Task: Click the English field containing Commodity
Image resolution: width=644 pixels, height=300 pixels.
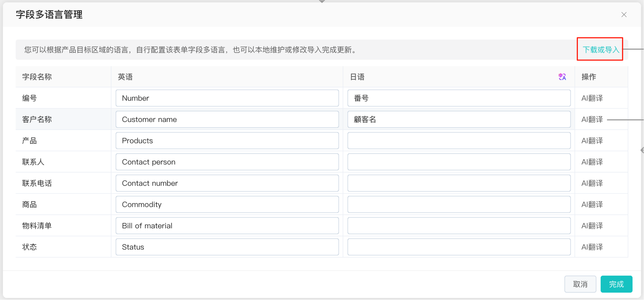Action: click(x=227, y=205)
